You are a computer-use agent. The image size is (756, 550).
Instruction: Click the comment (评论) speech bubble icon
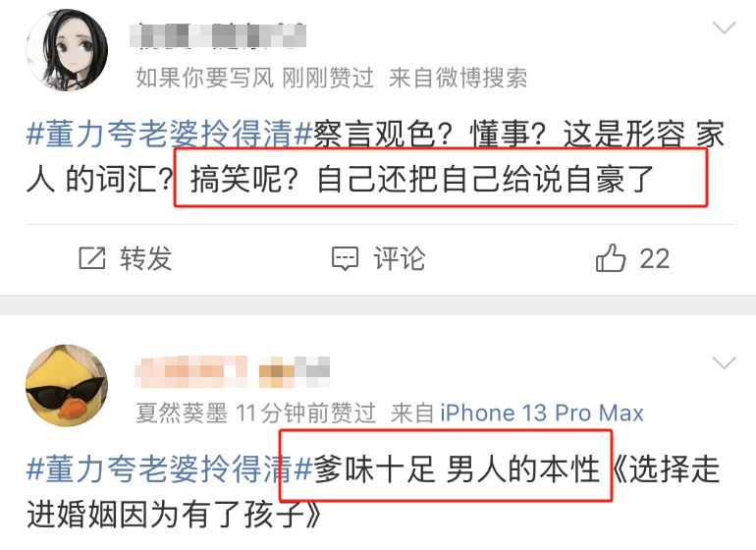(345, 258)
